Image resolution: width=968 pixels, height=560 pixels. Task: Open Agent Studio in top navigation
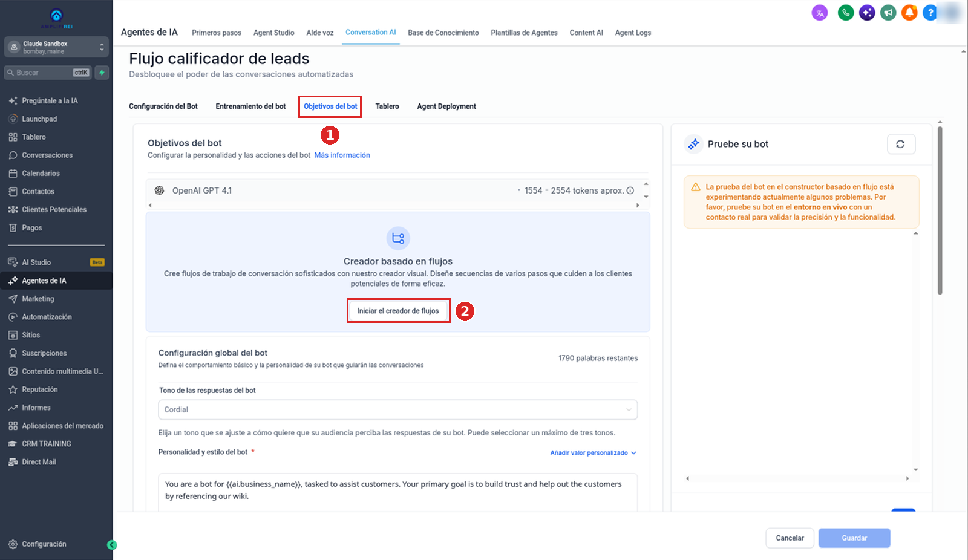point(274,33)
